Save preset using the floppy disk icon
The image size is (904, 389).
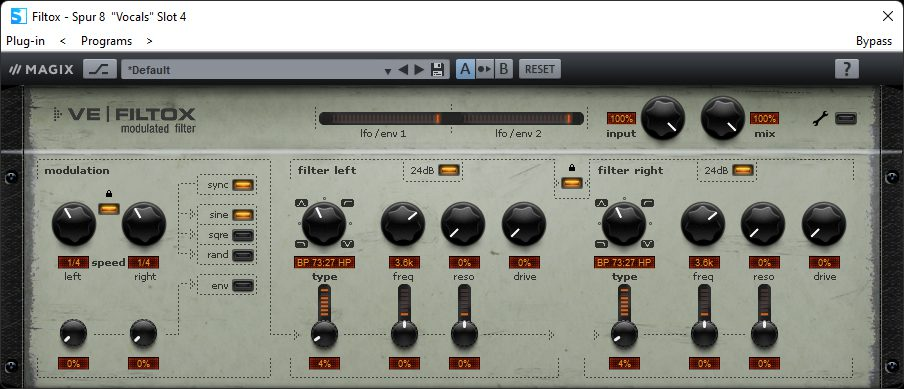click(438, 70)
